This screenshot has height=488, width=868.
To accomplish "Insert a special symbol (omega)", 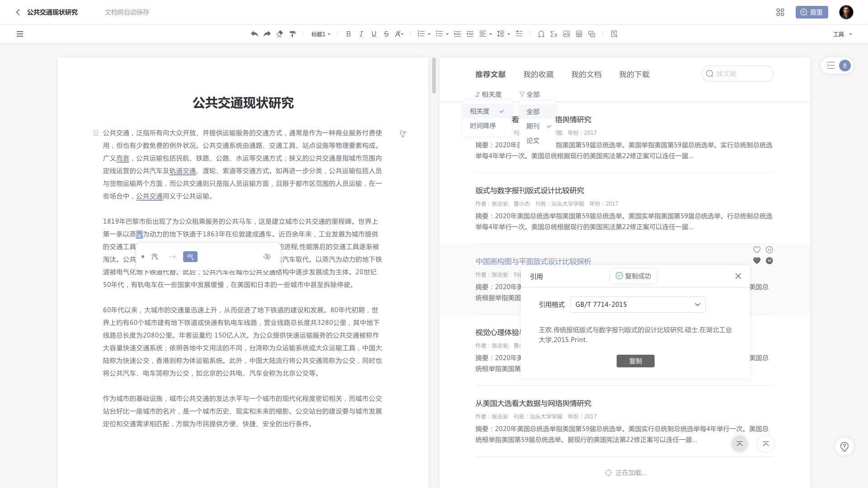I will pos(541,34).
